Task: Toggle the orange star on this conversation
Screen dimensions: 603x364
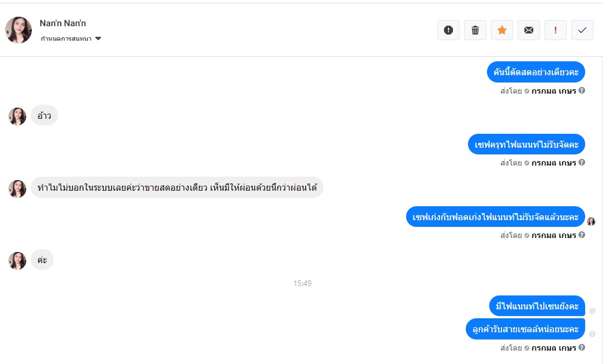Action: tap(502, 30)
